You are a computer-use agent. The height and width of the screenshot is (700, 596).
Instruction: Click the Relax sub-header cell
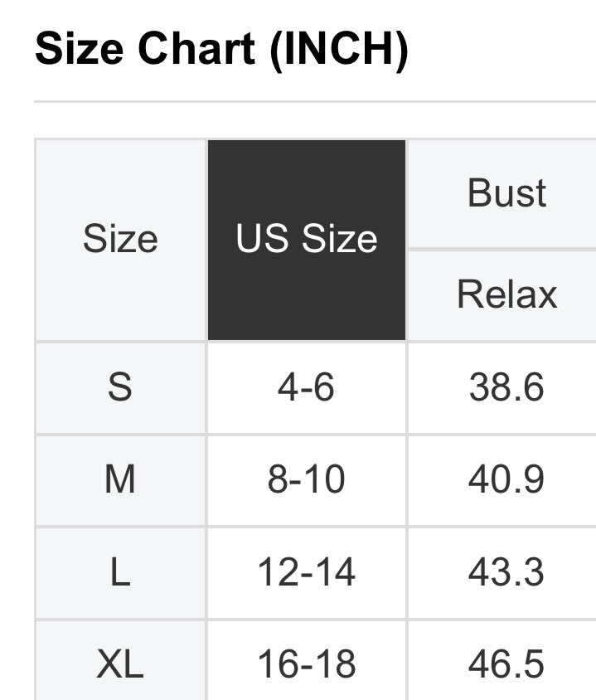(x=506, y=294)
